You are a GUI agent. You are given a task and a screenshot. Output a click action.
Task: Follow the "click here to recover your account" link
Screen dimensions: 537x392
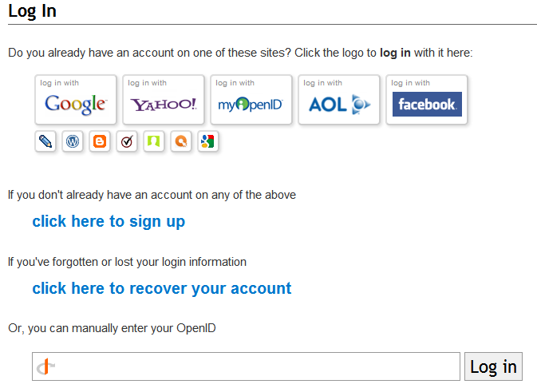pyautogui.click(x=162, y=288)
